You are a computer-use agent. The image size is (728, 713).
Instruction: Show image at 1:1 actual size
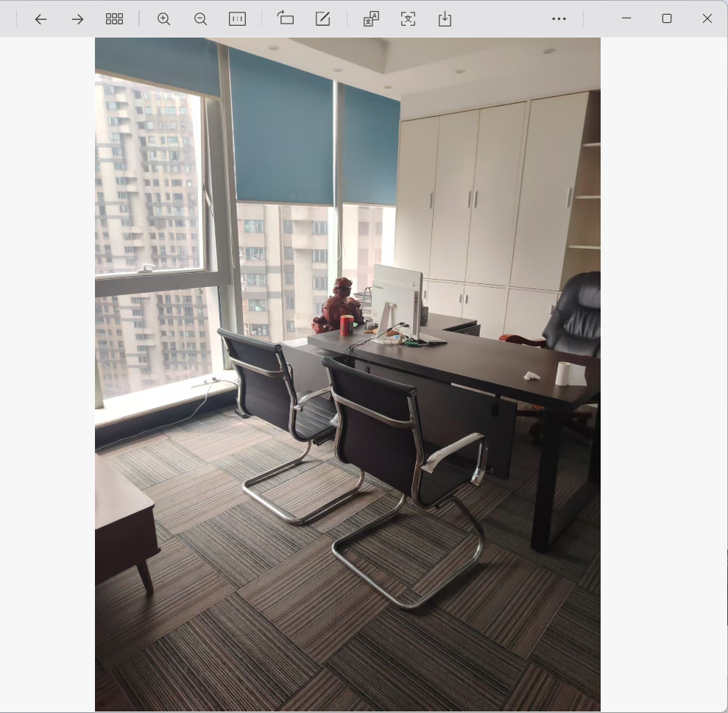237,19
